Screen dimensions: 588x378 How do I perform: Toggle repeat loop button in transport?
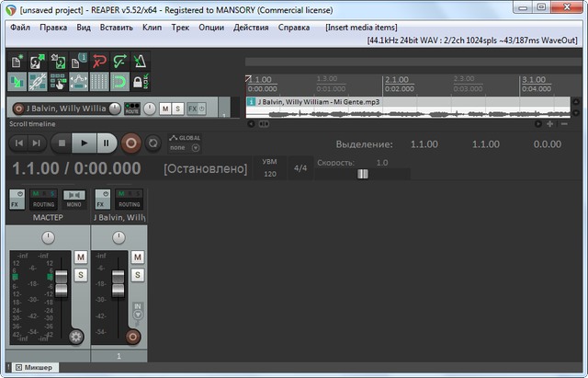(153, 143)
